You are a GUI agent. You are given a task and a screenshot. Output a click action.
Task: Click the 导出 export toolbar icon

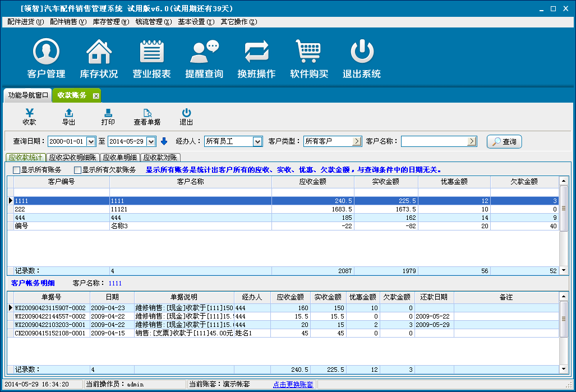pos(68,117)
